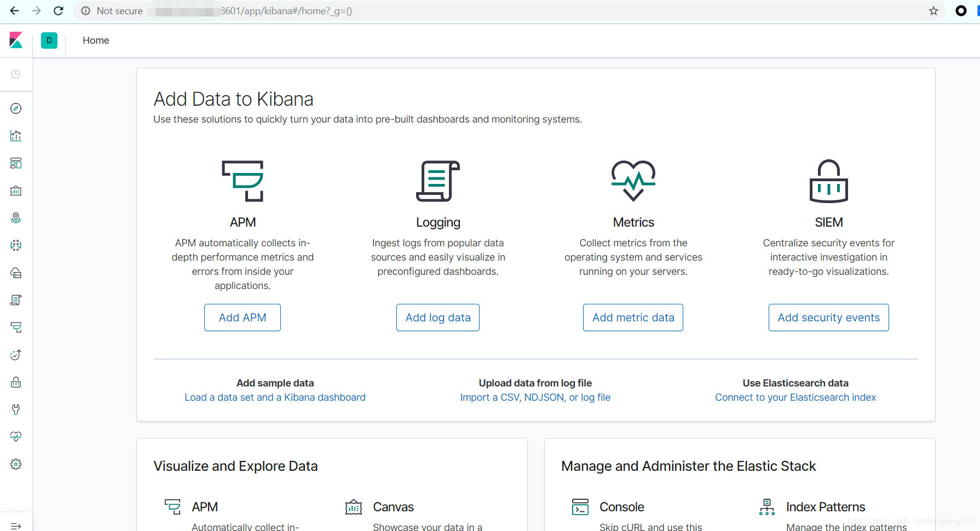Image resolution: width=980 pixels, height=531 pixels.
Task: Click the large SIEM lock icon
Action: 829,181
